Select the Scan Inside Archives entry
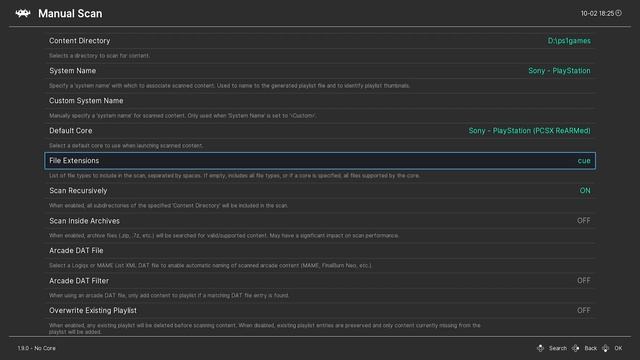The height and width of the screenshot is (360, 640). click(320, 220)
